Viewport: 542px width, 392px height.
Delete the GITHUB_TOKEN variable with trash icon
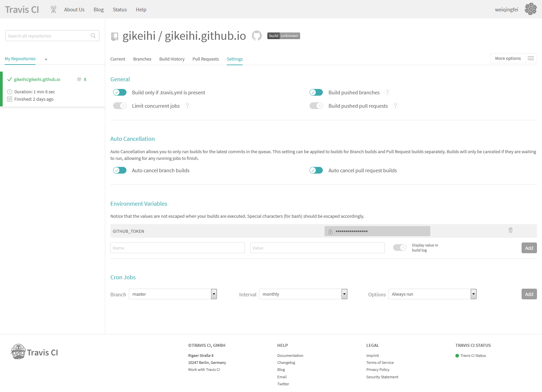coord(511,230)
